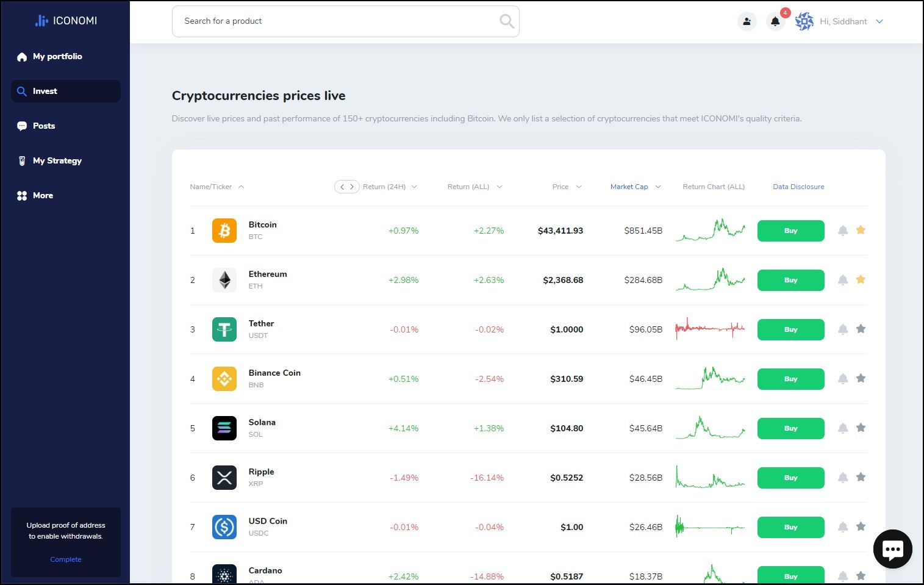
Task: Open the user profile icon in header
Action: [747, 21]
